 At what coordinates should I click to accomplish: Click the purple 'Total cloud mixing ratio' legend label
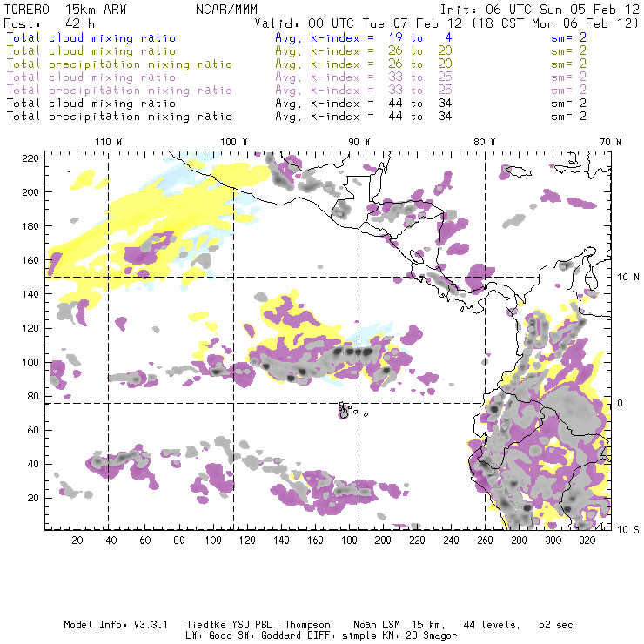tap(91, 77)
